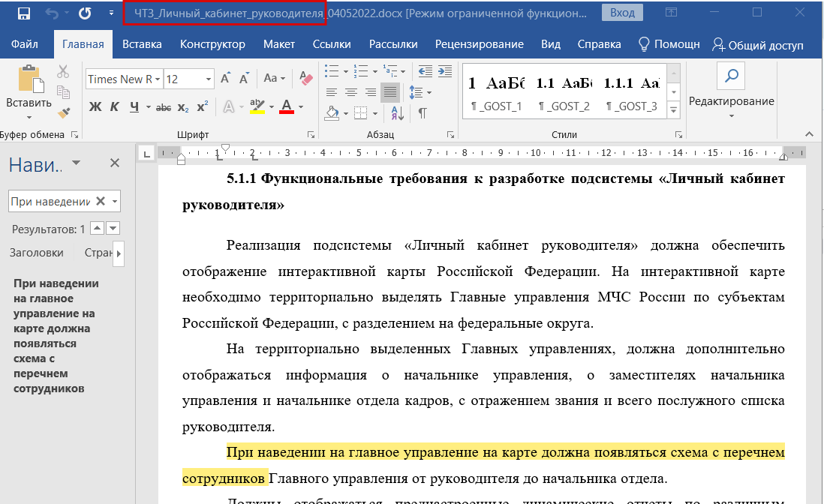Apply the red font color
The height and width of the screenshot is (504, 824).
(x=287, y=106)
